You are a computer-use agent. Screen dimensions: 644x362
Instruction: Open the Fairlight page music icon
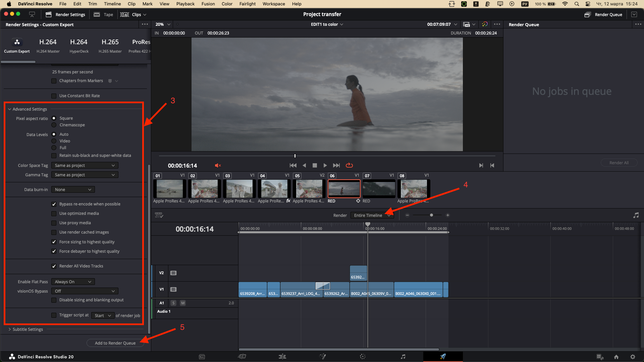(x=403, y=357)
